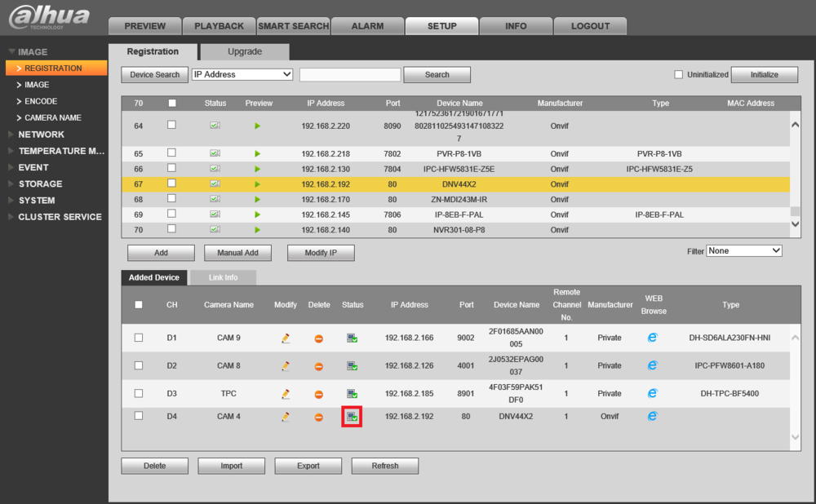Expand the NETWORK menu in sidebar
The height and width of the screenshot is (504, 816).
(x=41, y=135)
